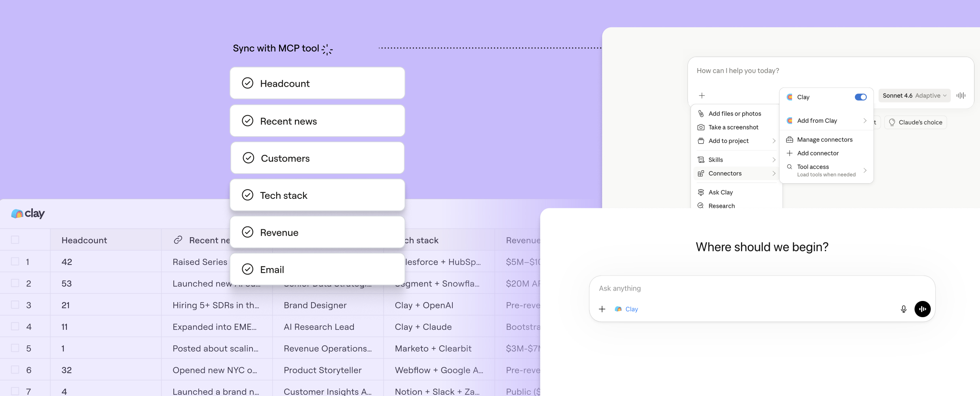980x396 pixels.
Task: Click the search icon beside Tool access
Action: point(790,167)
